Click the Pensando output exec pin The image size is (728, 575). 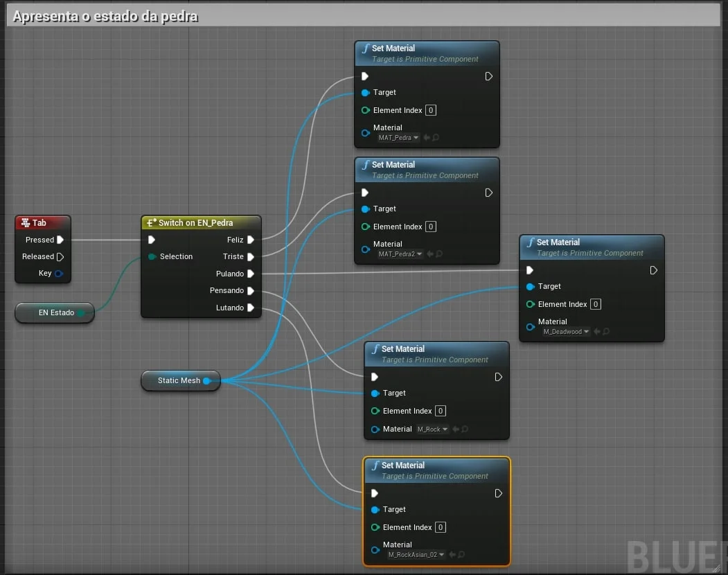[251, 291]
